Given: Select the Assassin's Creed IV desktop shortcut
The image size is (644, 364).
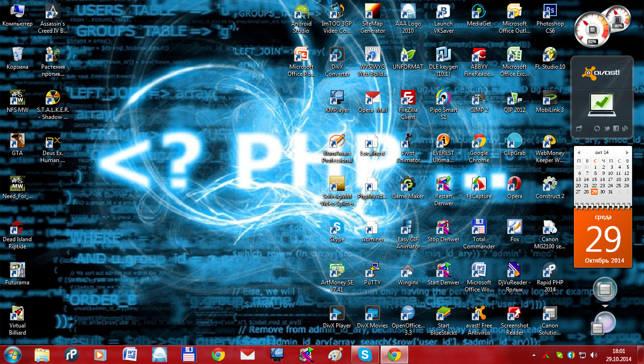Looking at the screenshot, I should click(53, 19).
